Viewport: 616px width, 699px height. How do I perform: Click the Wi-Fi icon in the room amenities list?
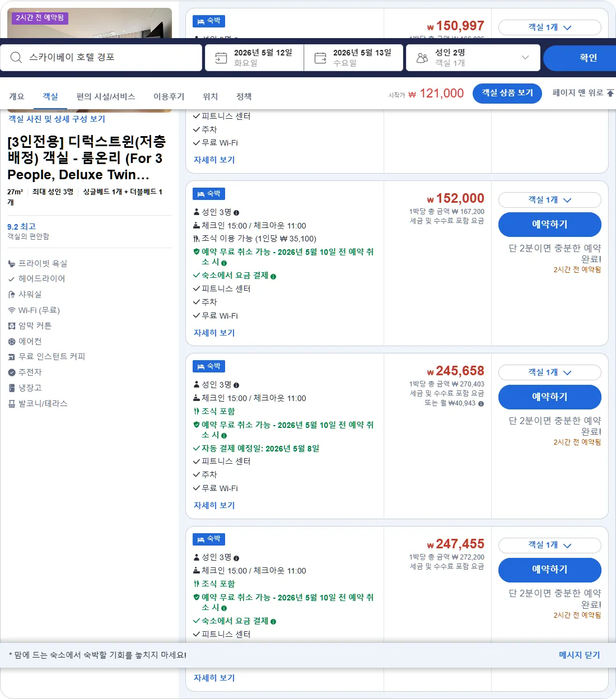pyautogui.click(x=12, y=310)
